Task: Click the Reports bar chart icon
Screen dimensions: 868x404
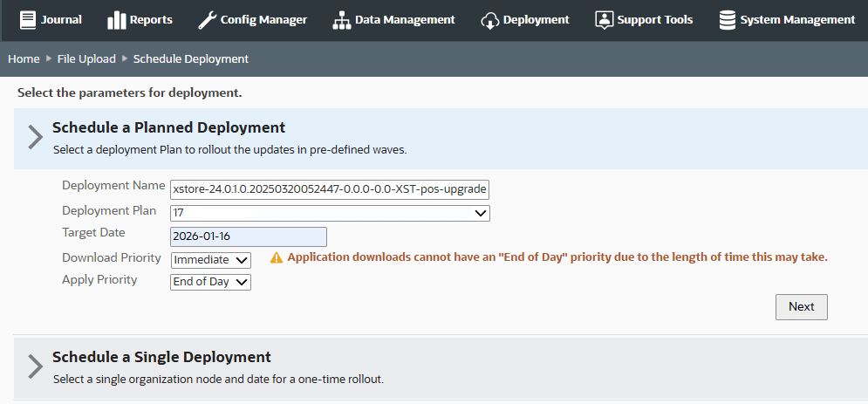Action: [x=117, y=20]
